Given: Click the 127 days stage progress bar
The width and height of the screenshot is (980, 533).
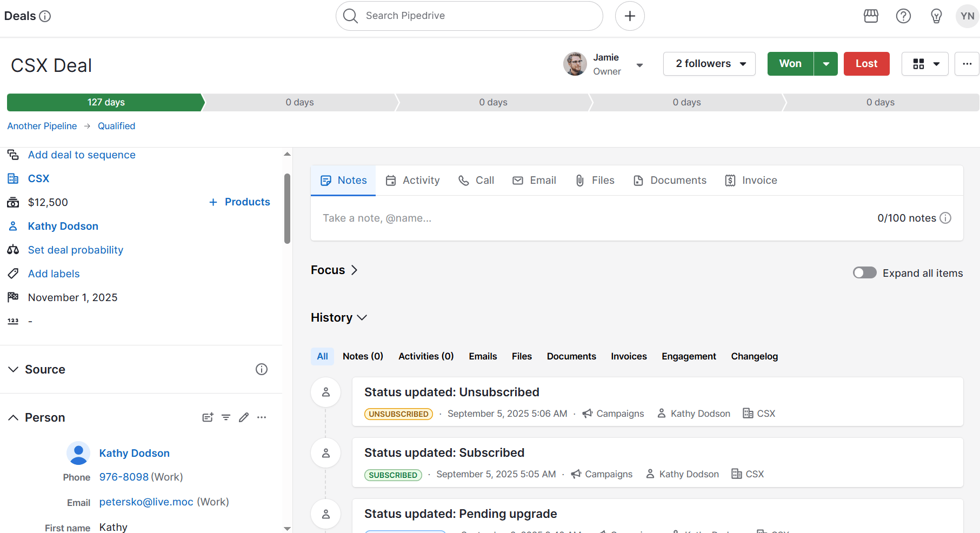Looking at the screenshot, I should tap(104, 102).
